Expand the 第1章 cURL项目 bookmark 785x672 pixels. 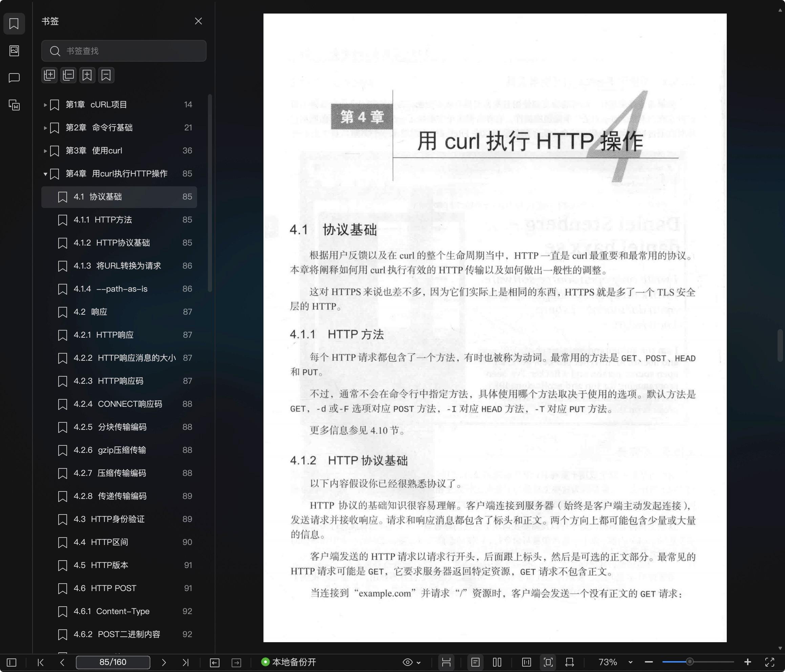click(x=45, y=105)
